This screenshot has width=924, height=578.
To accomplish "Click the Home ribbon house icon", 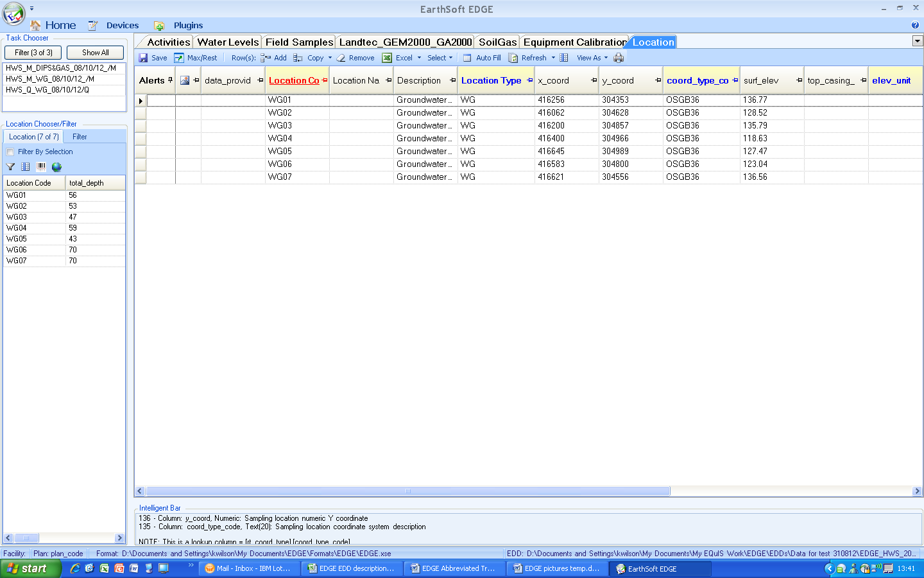I will [x=36, y=25].
